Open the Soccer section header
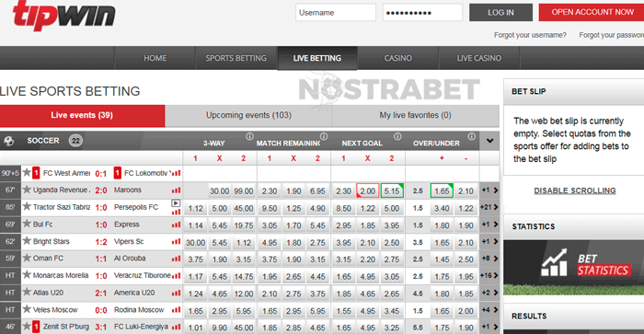Image resolution: width=644 pixels, height=334 pixels. pyautogui.click(x=43, y=141)
